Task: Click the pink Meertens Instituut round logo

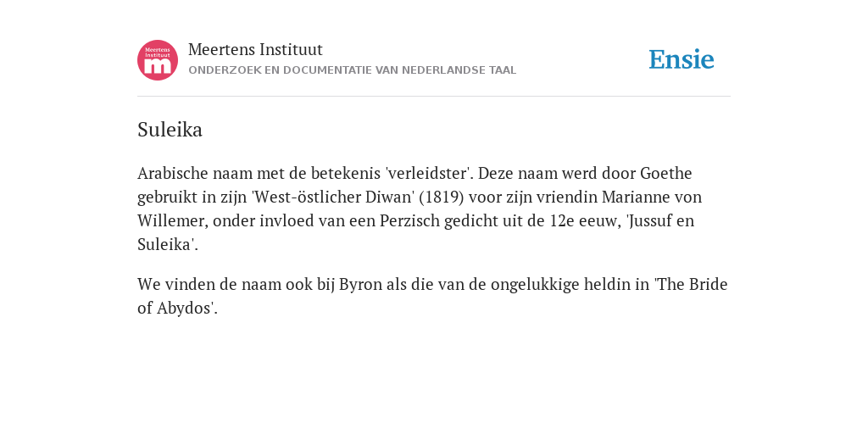Action: (158, 60)
